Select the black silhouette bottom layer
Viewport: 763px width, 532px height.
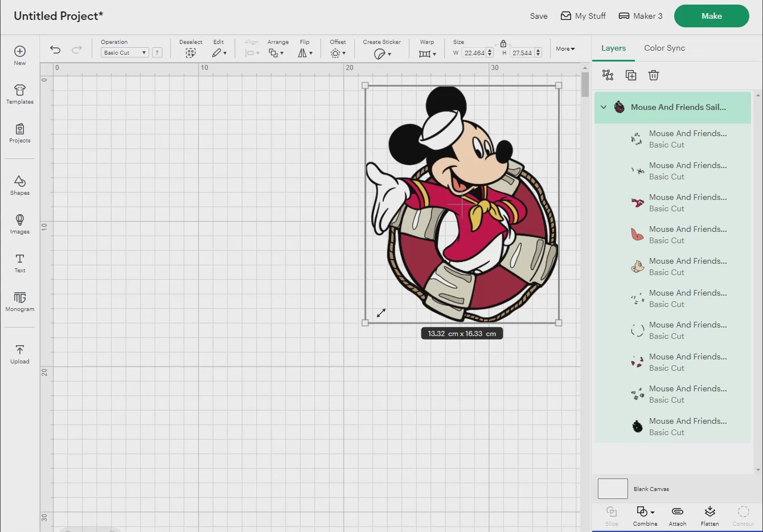pos(672,427)
